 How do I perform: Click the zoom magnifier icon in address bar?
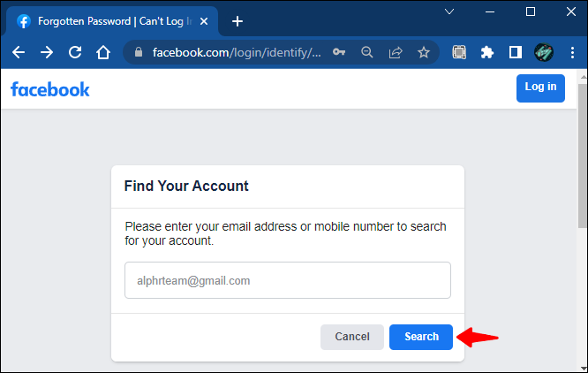pyautogui.click(x=367, y=52)
